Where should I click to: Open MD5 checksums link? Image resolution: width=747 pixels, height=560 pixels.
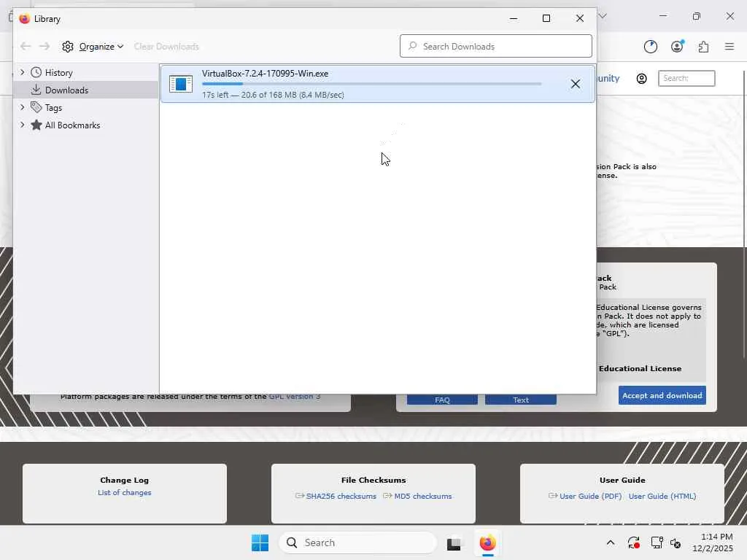tap(422, 496)
